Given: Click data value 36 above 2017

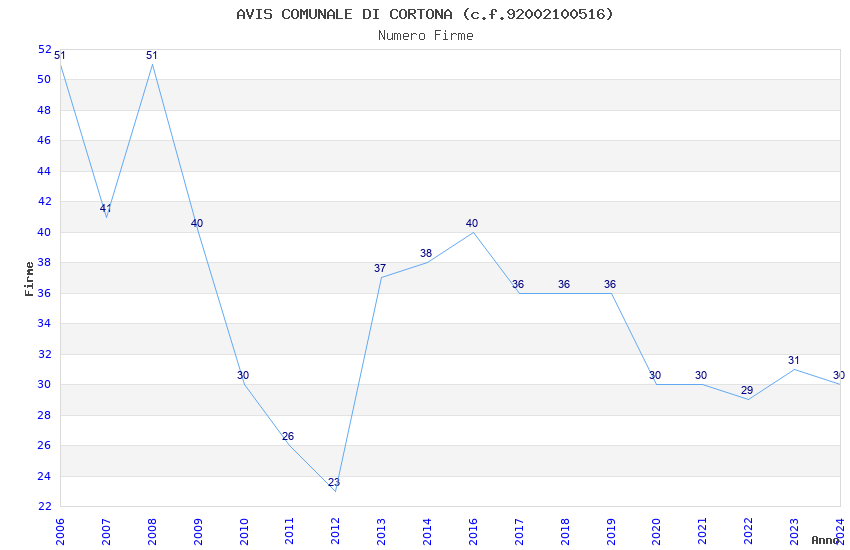Looking at the screenshot, I should click(x=518, y=284).
